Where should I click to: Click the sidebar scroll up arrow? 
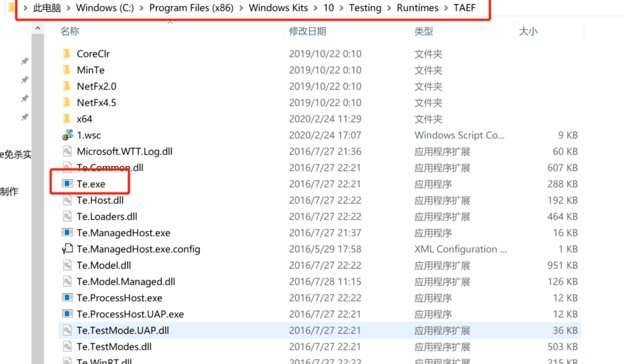pyautogui.click(x=38, y=28)
